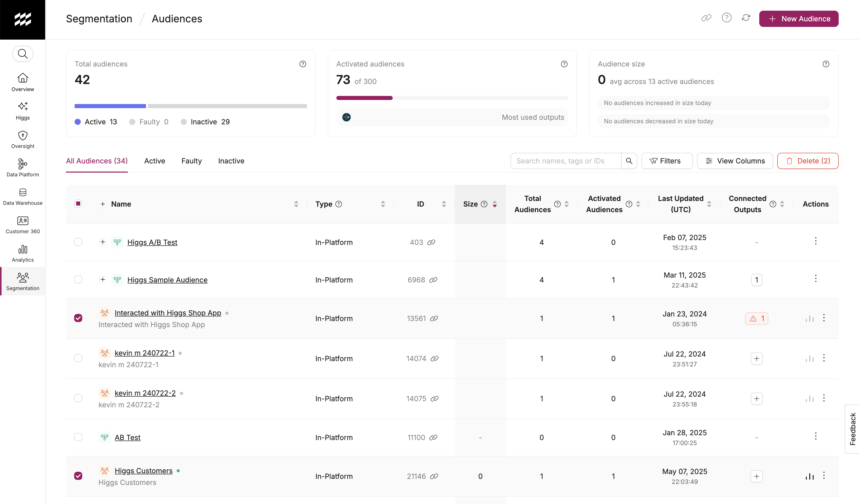The image size is (859, 504).
Task: Open the Filters panel
Action: click(667, 161)
